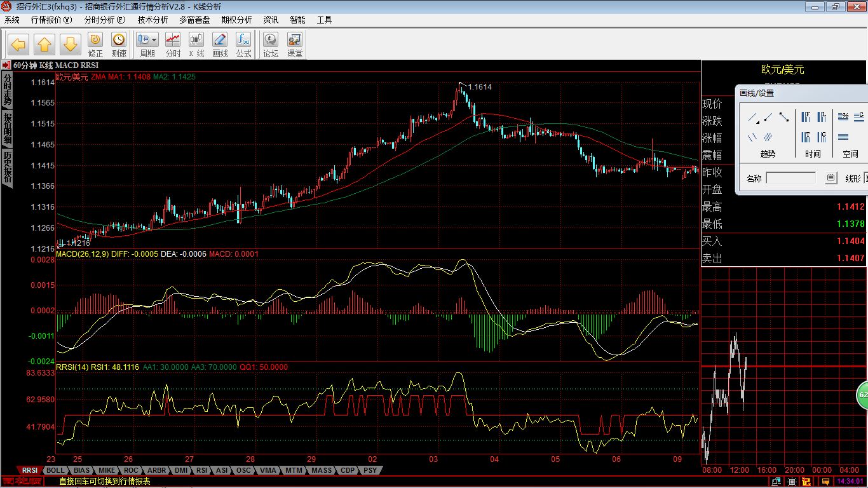Open the 期权分析 menu

pyautogui.click(x=236, y=20)
